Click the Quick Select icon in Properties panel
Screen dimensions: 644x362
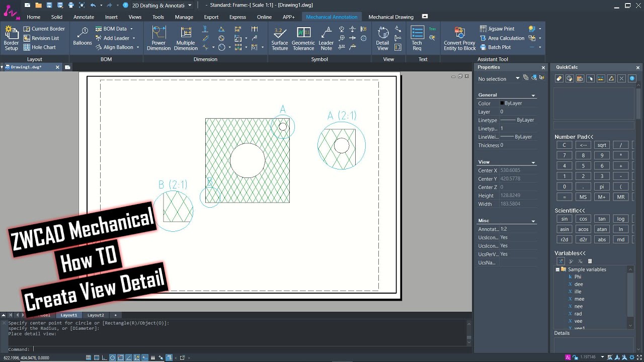542,77
